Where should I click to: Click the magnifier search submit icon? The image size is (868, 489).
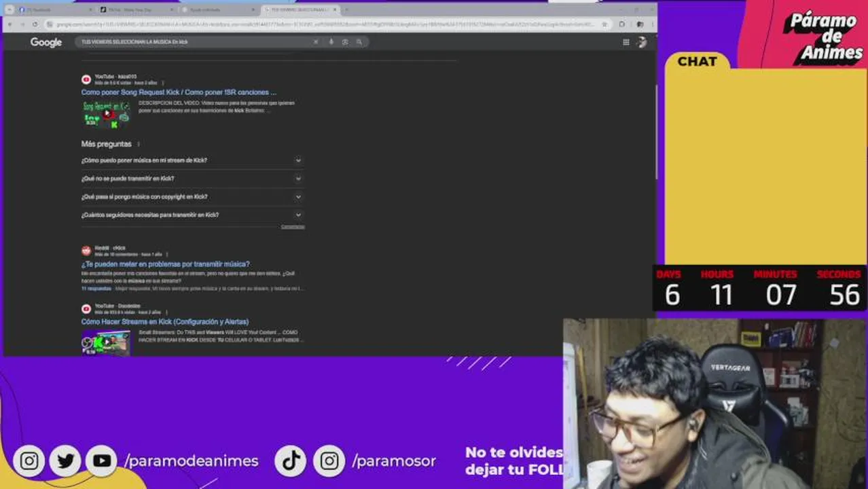click(x=359, y=42)
